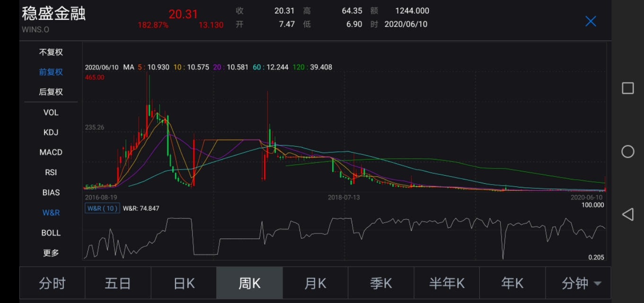Tap the Android recent apps square button
Screen dimensions: 644x303
point(627,88)
